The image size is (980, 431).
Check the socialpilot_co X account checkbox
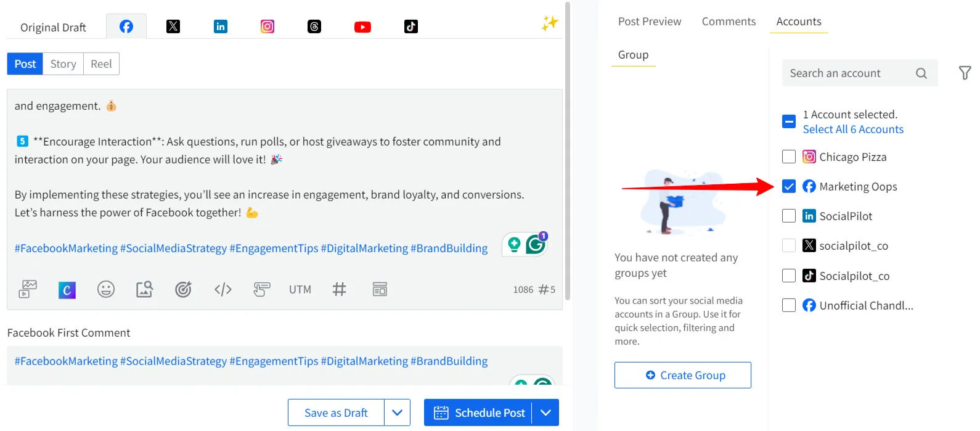pos(789,245)
